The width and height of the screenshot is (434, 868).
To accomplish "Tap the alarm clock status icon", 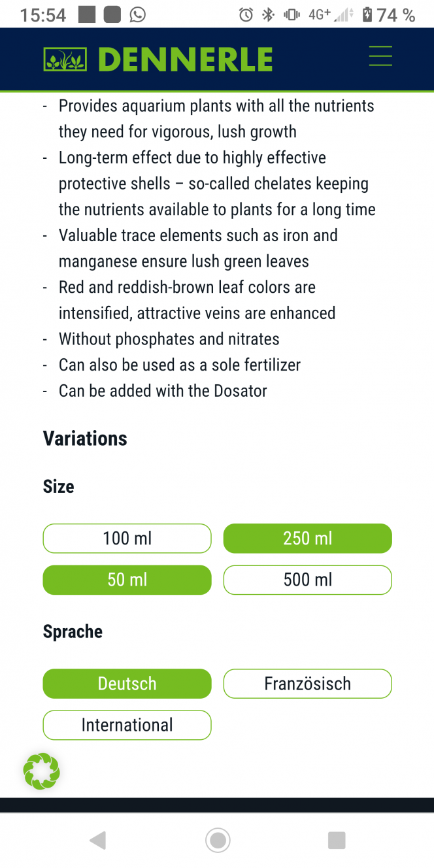I will (246, 14).
